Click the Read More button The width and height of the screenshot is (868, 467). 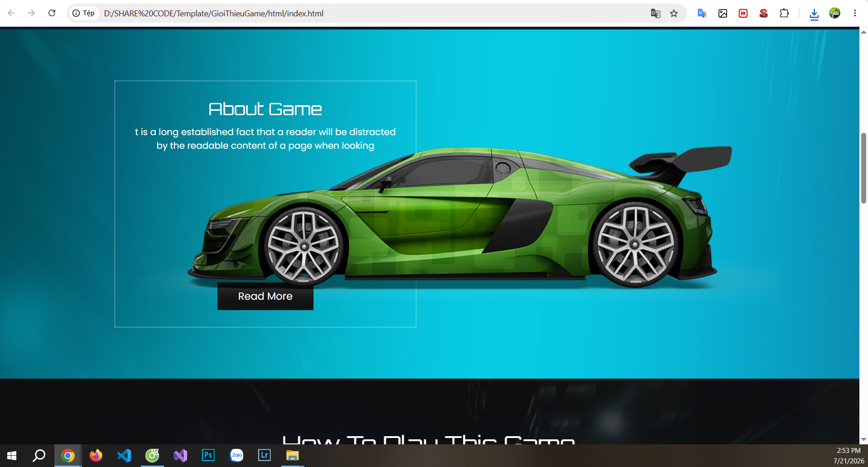click(265, 296)
